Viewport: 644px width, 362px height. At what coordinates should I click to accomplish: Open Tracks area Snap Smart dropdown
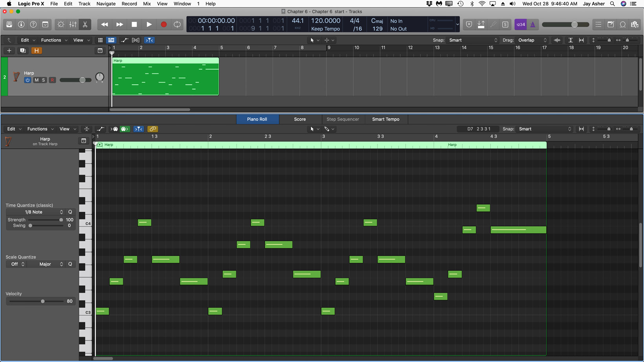click(x=473, y=40)
